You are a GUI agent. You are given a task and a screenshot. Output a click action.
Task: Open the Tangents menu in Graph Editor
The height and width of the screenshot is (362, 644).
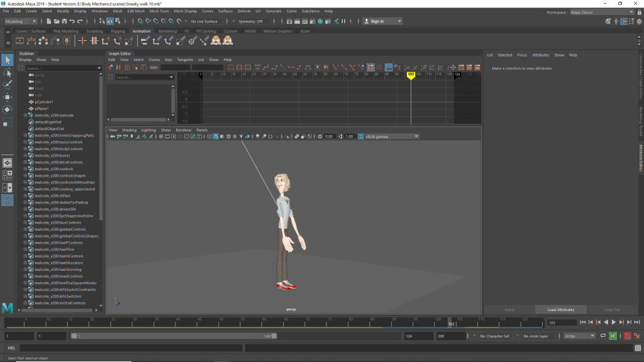(185, 60)
